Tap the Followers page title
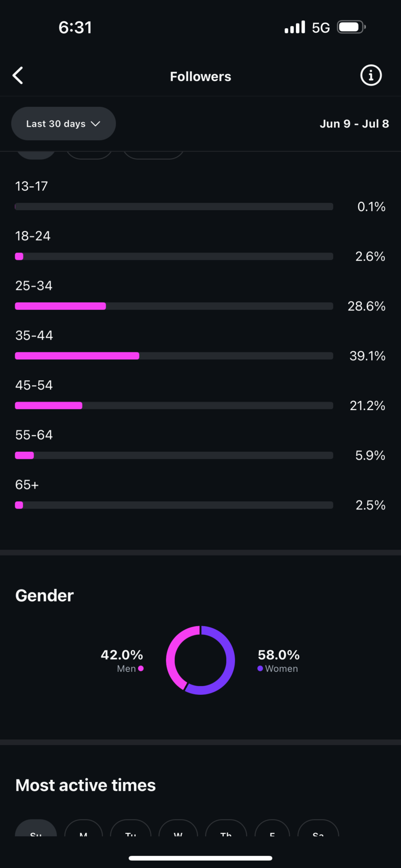 [x=200, y=76]
